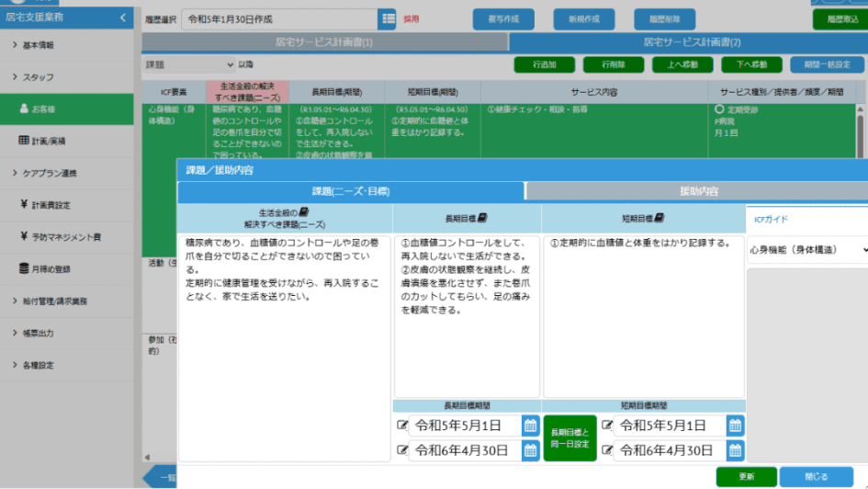Switch to 居宅サービス計画書(1) tab
Viewport: 868px width, 489px height.
pos(324,42)
